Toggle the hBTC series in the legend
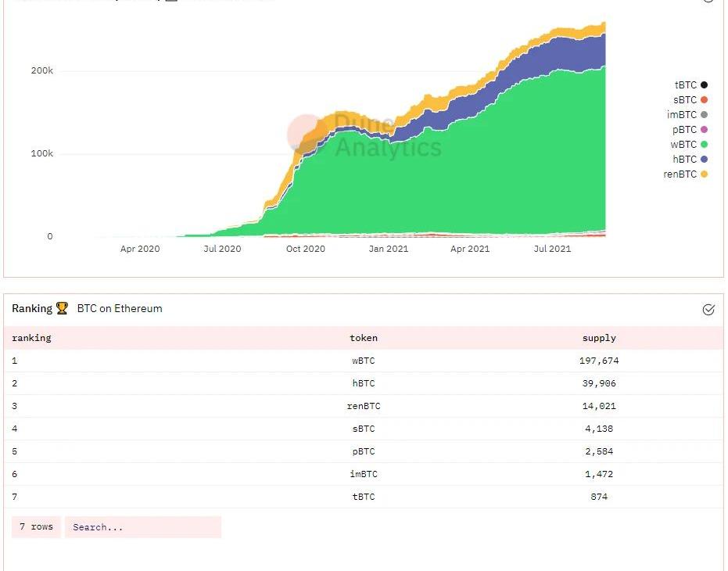This screenshot has width=728, height=571. tap(685, 160)
